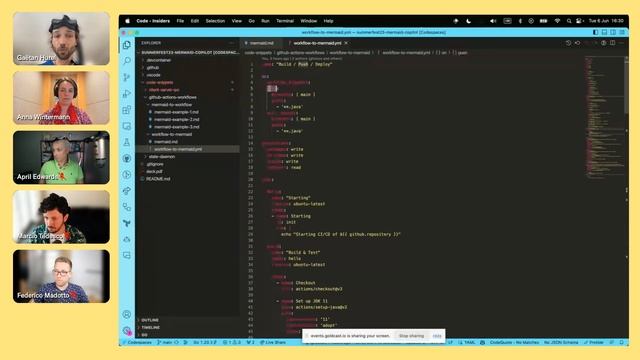Open the Run and Debug view
This screenshot has height=360, width=640.
(x=127, y=93)
